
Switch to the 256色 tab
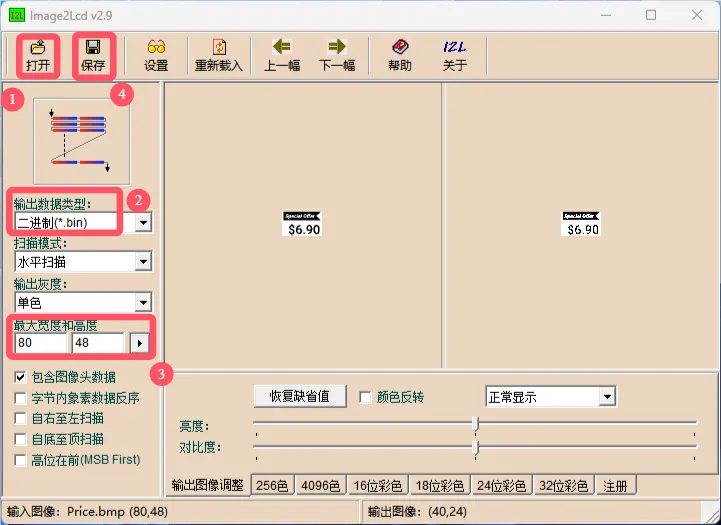pyautogui.click(x=273, y=486)
